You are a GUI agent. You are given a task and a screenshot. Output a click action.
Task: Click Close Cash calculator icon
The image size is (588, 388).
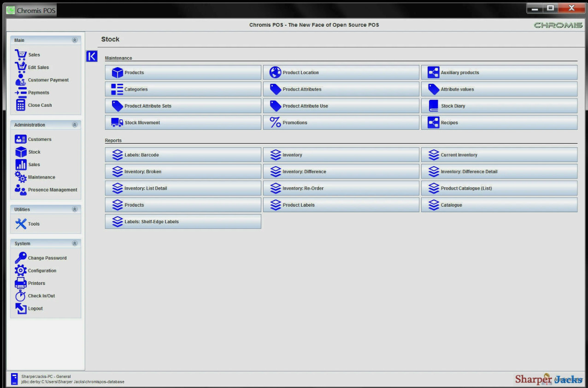(21, 105)
